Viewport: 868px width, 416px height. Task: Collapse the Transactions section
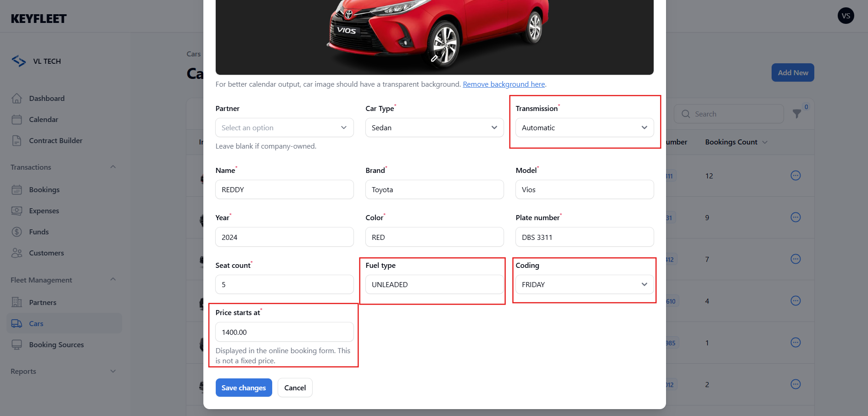[x=113, y=167]
